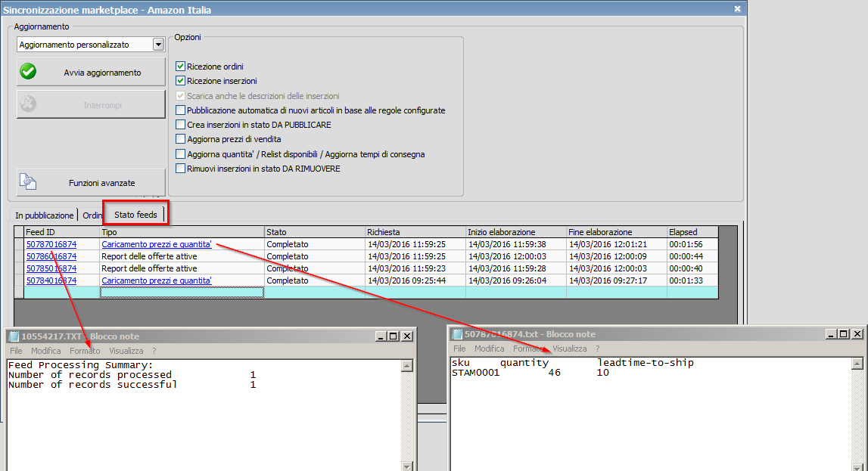Click the Feed ID column header
868x471 pixels.
coord(62,232)
